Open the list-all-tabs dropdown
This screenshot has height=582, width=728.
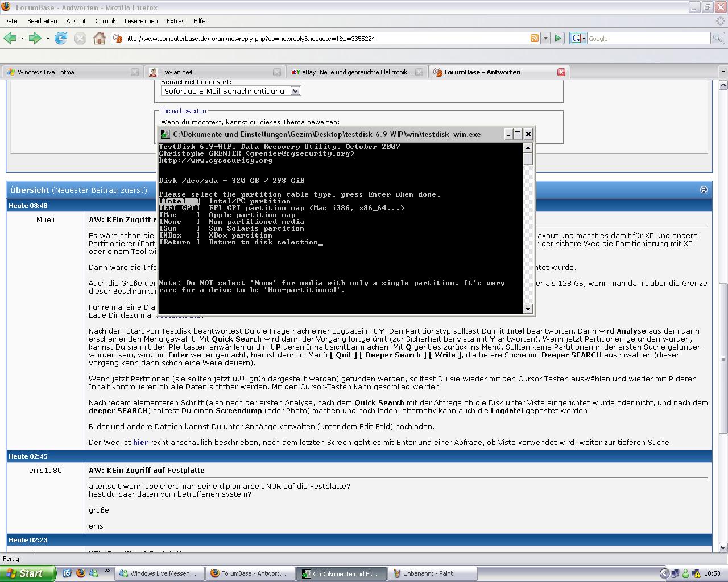[723, 72]
